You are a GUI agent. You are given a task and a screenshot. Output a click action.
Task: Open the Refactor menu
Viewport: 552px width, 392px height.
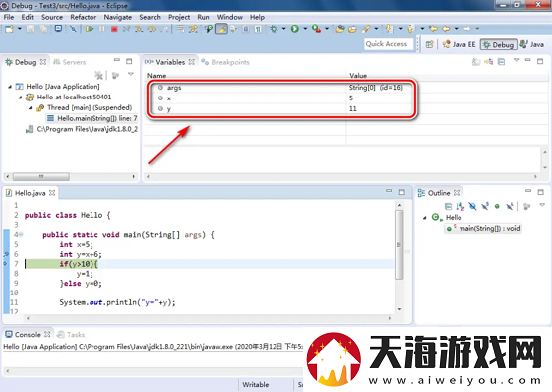coord(84,17)
